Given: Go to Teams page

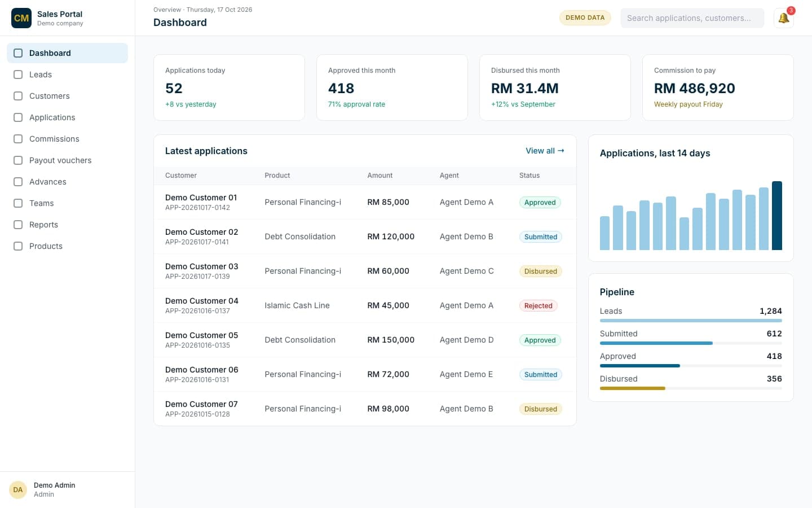Looking at the screenshot, I should (67, 203).
